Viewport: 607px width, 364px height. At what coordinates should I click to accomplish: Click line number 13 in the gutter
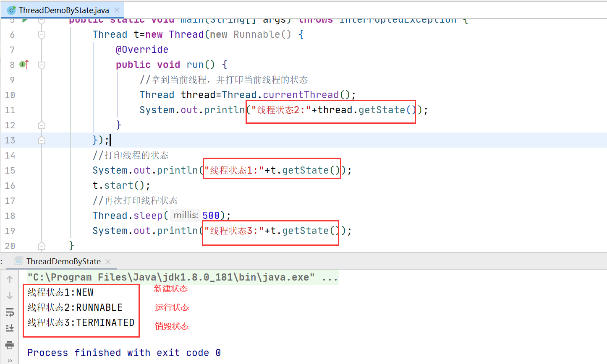[x=10, y=140]
